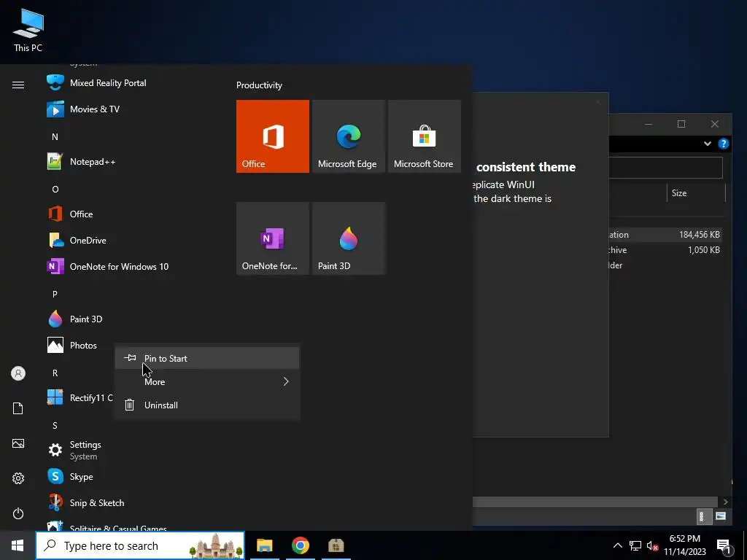Screen dimensions: 747x560
Task: Expand the Start menu hamburger button
Action: [18, 85]
